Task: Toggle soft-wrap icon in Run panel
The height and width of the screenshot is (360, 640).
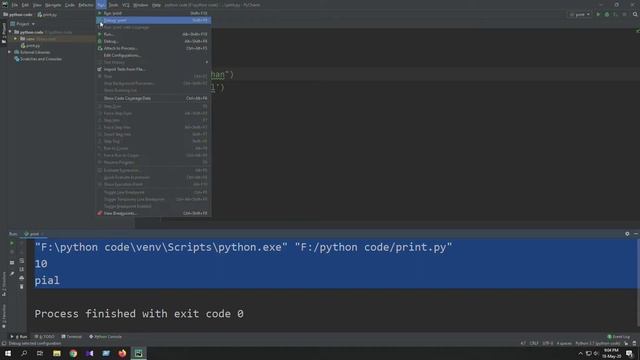Action: [x=22, y=261]
